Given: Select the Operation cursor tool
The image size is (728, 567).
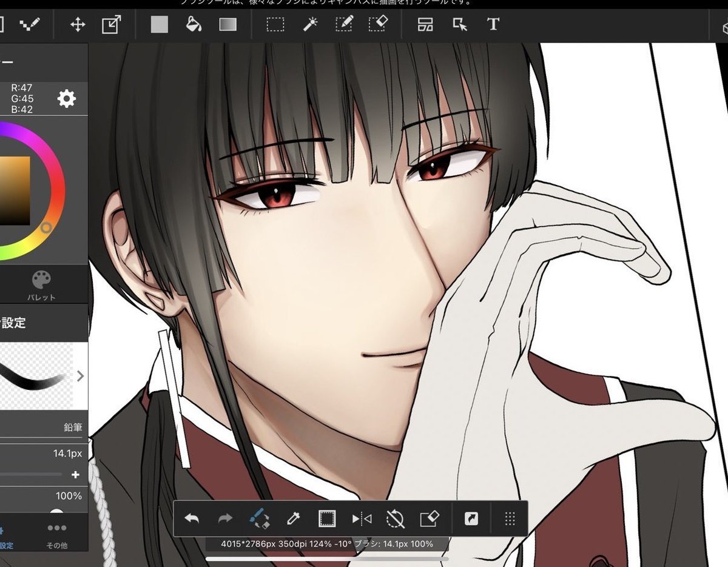Looking at the screenshot, I should (460, 25).
